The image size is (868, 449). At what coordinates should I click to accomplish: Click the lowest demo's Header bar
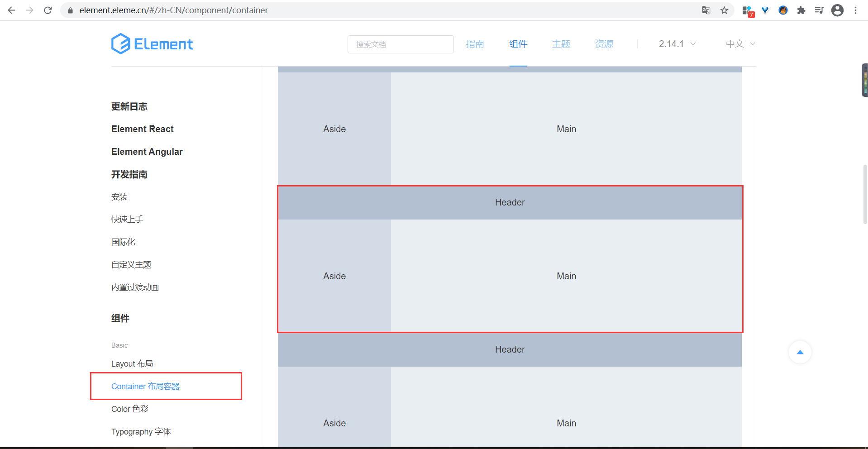pos(510,349)
